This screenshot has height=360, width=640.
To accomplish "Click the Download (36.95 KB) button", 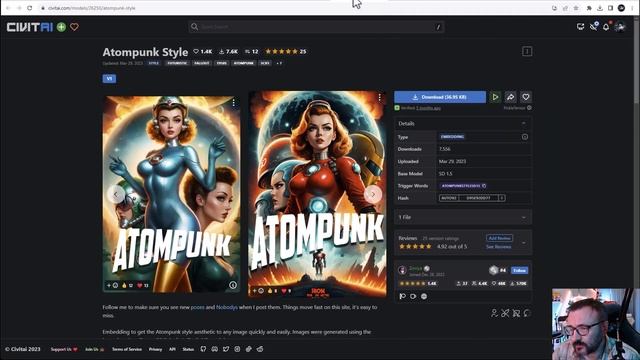I will tap(440, 97).
